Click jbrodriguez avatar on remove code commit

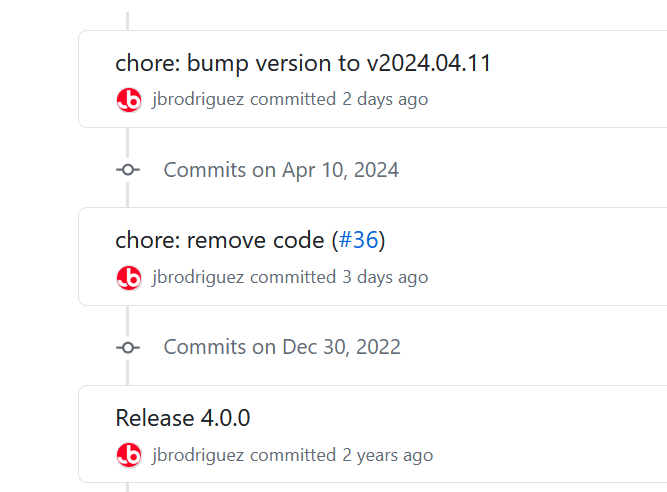coord(129,278)
